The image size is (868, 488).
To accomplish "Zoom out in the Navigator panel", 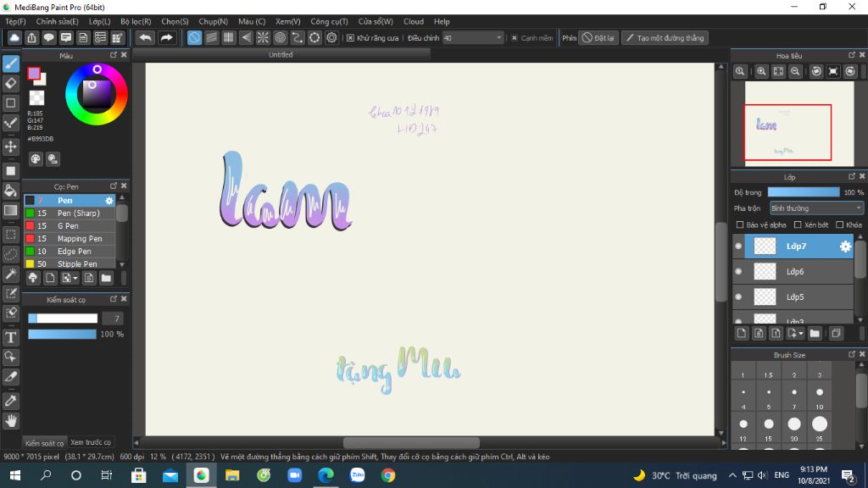I will click(x=795, y=71).
